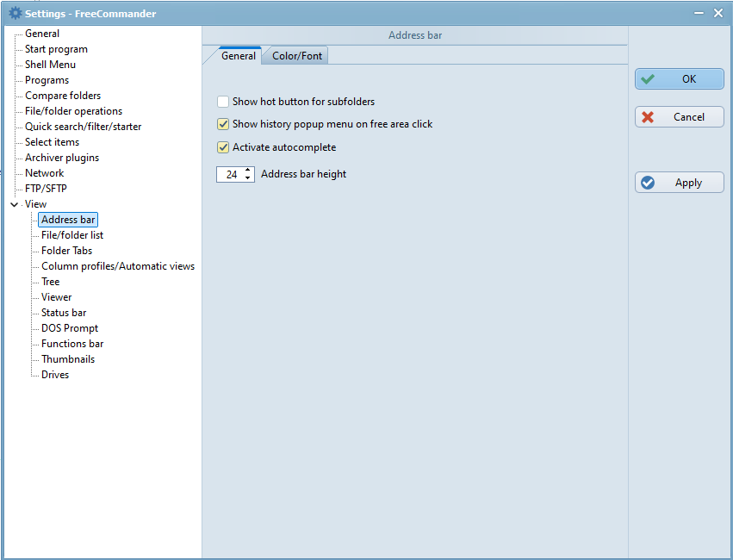Screen dimensions: 733x560
Task: Select the View tree item label
Action: click(x=35, y=204)
